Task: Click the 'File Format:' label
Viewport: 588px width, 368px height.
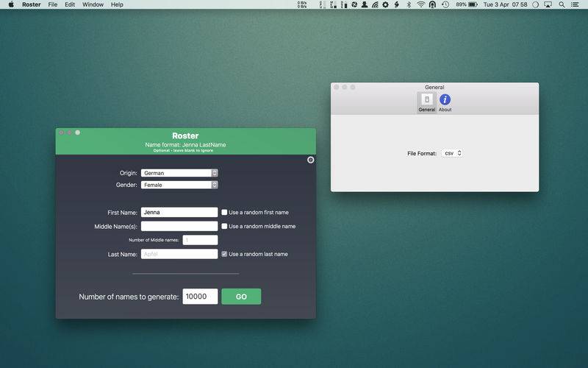Action: (422, 153)
